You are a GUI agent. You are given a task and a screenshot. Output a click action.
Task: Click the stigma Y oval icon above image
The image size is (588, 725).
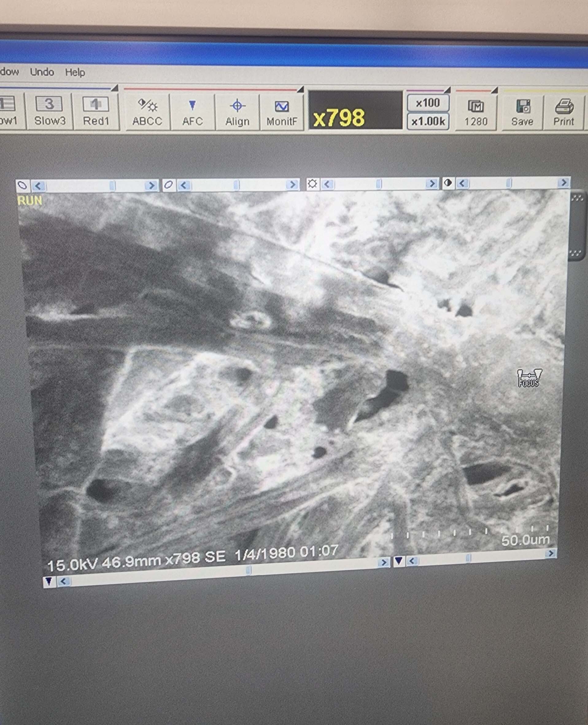[168, 185]
